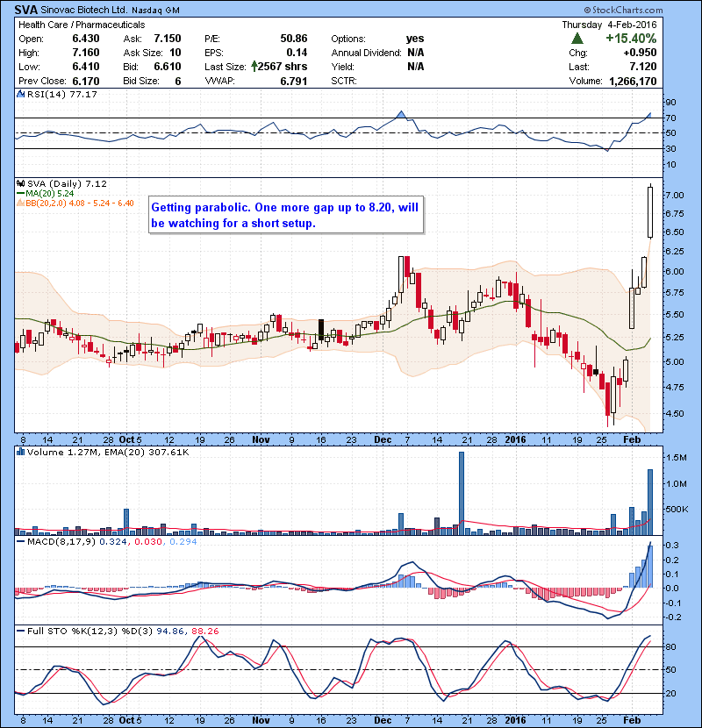Screen dimensions: 702x728
Task: Click the Volume value 1,266,170
Action: click(x=633, y=81)
